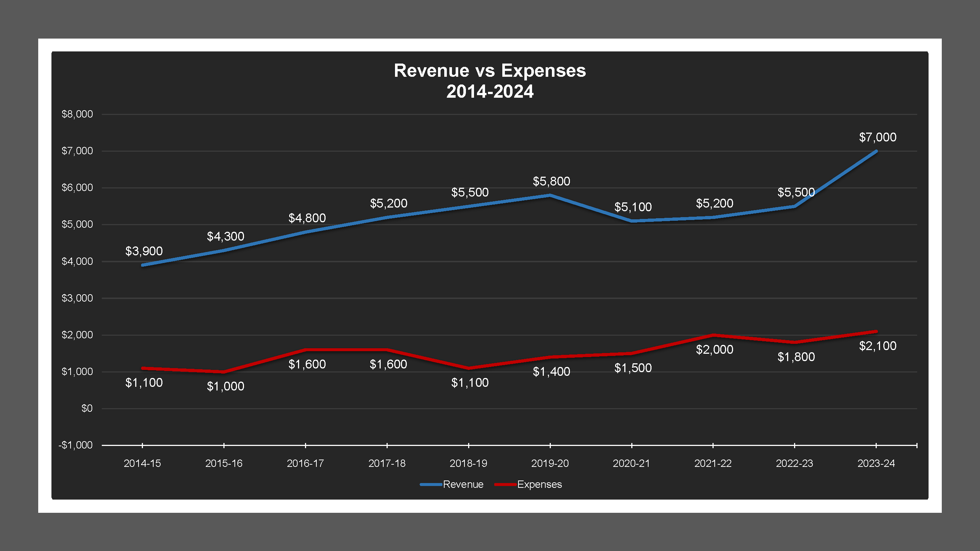Select the 2022-23 category axis label

point(794,464)
